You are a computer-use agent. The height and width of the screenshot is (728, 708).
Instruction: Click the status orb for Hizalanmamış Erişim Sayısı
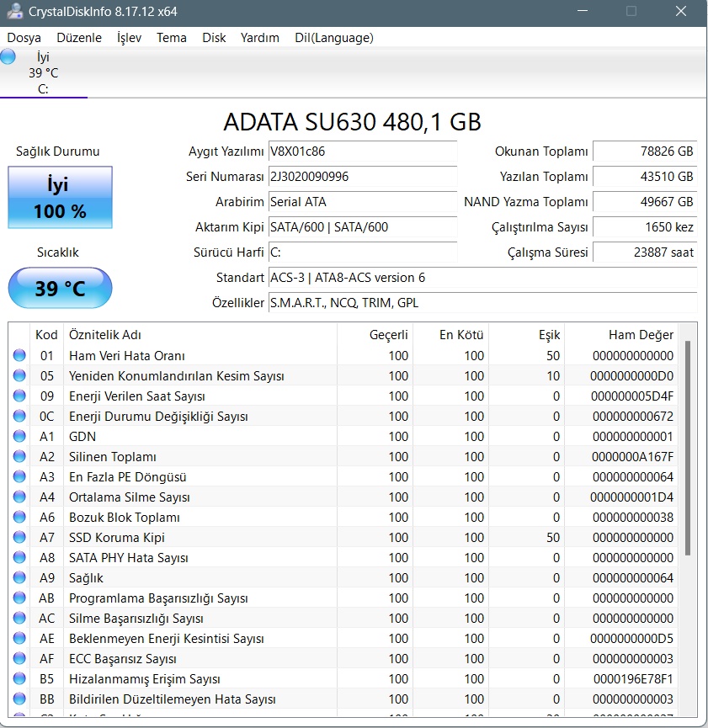coord(19,678)
